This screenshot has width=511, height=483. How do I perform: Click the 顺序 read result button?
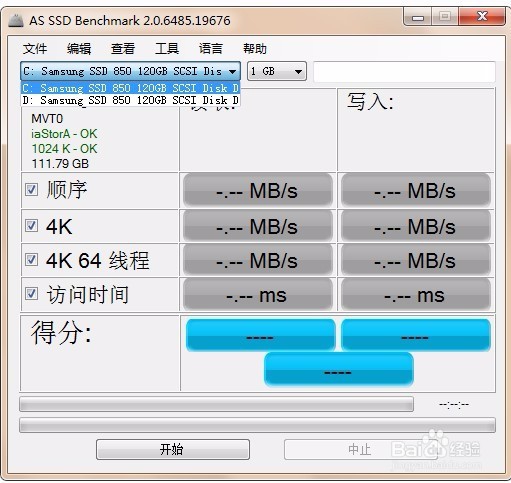point(258,190)
